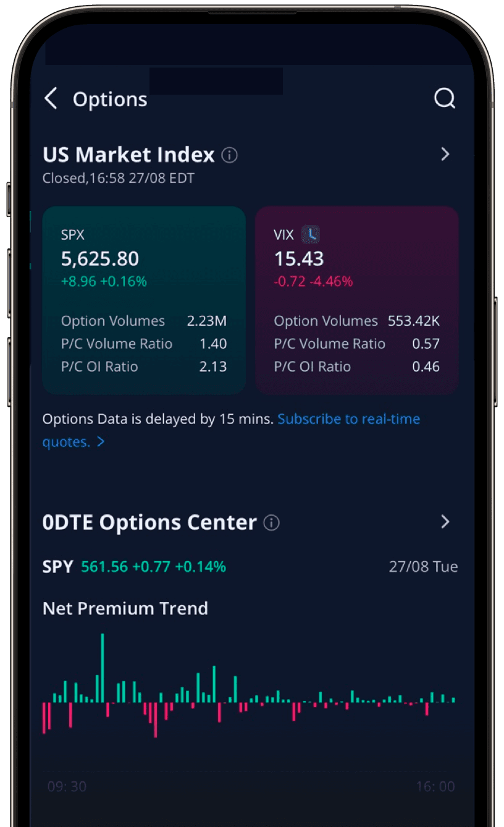Tap the back arrow icon

(x=51, y=99)
